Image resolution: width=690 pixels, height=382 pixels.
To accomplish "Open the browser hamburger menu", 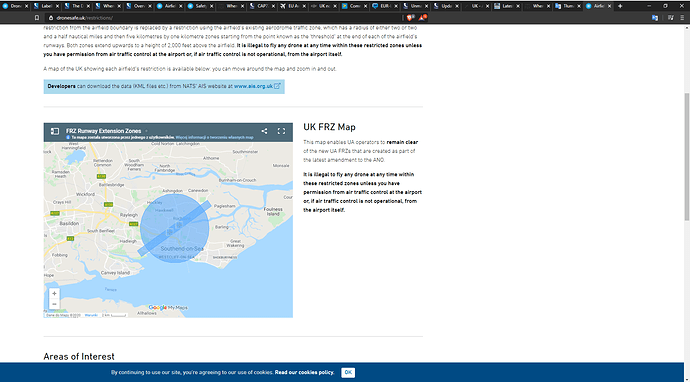I will (x=683, y=18).
